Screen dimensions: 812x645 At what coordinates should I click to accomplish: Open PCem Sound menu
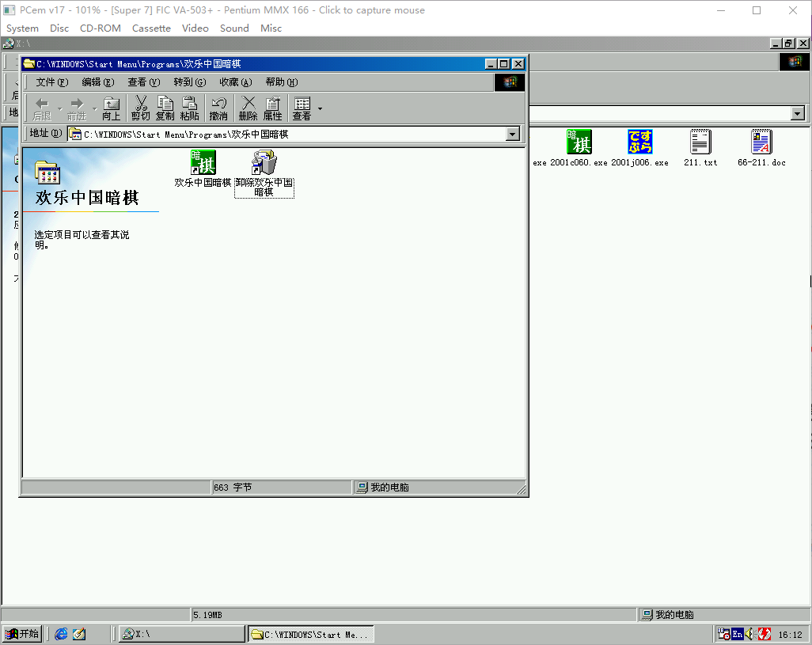coord(234,28)
